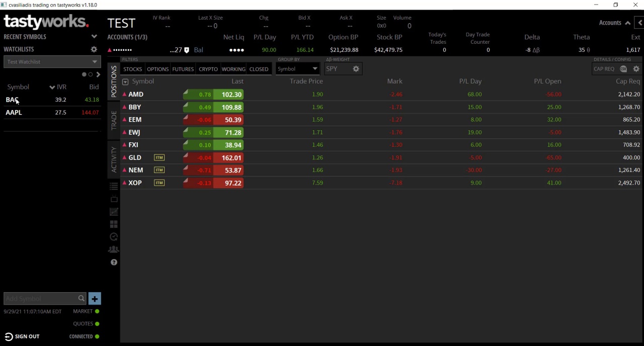
Task: Click the ITM badge on XOP row
Action: [x=159, y=183]
